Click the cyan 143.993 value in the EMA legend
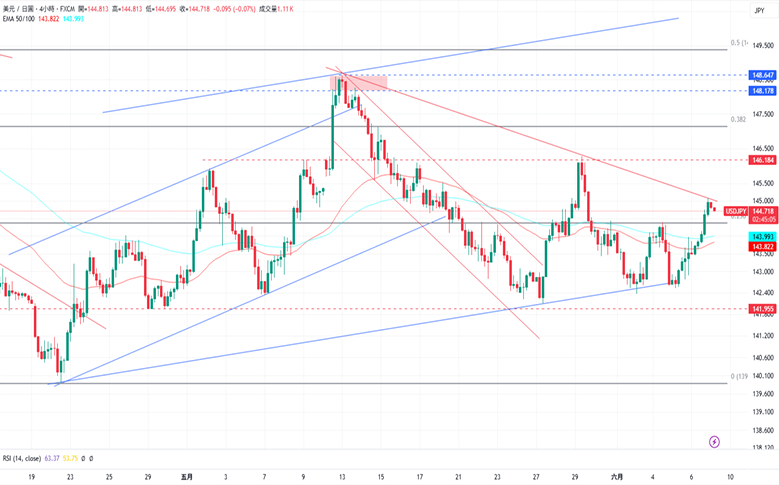The image size is (779, 485). 74,19
